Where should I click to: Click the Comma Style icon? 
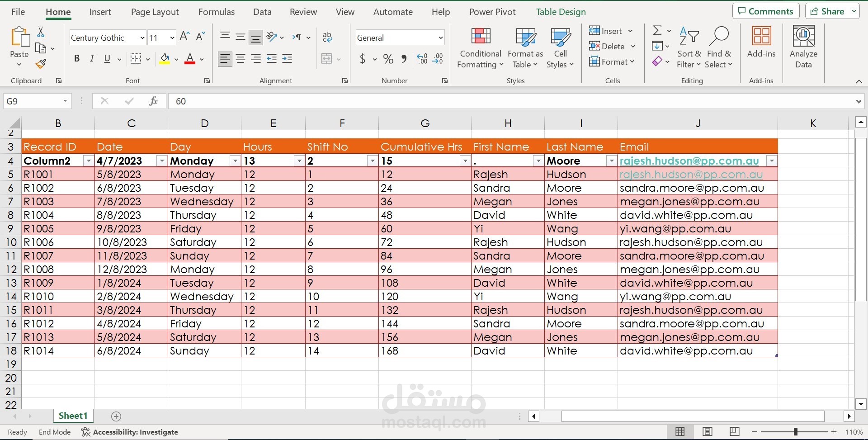[404, 59]
